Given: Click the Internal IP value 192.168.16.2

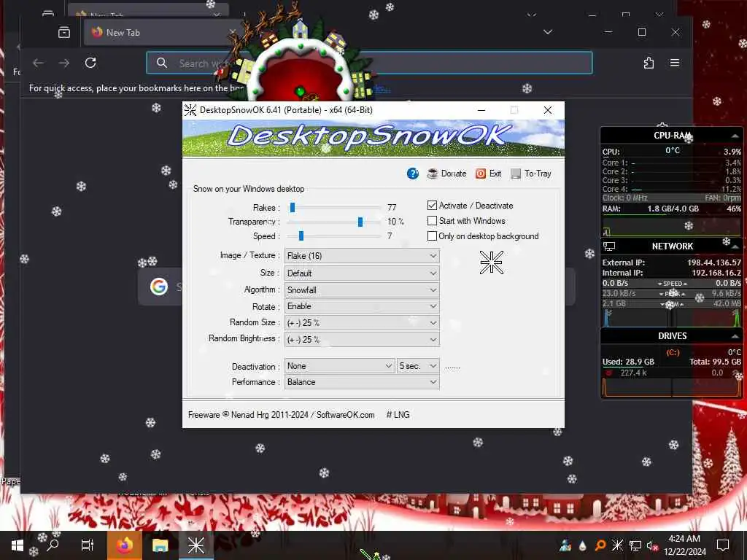Looking at the screenshot, I should [716, 273].
